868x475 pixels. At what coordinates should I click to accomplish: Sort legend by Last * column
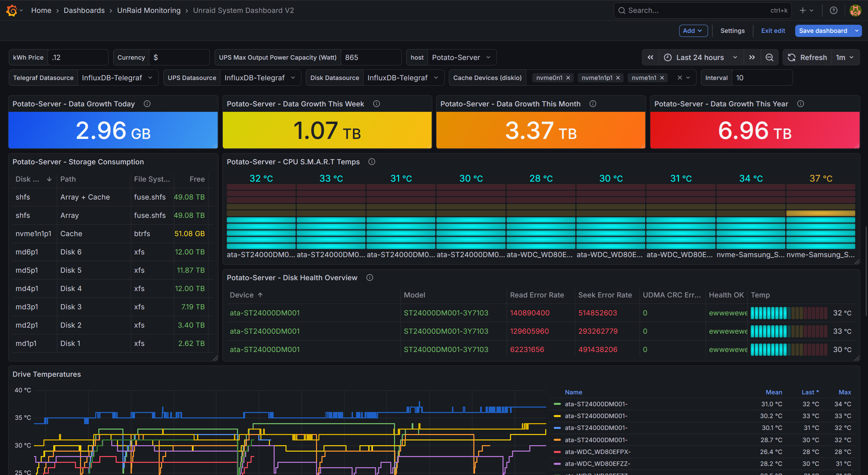tap(810, 392)
